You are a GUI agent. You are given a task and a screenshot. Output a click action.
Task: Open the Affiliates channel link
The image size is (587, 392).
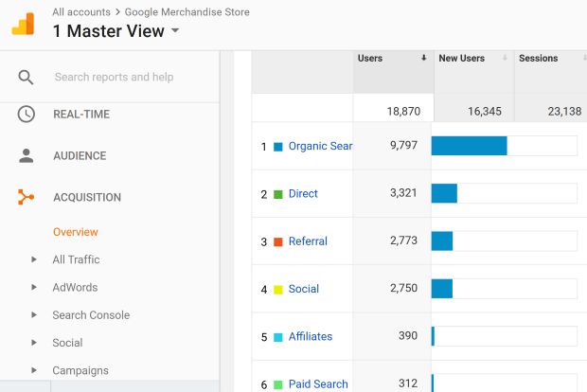[311, 336]
